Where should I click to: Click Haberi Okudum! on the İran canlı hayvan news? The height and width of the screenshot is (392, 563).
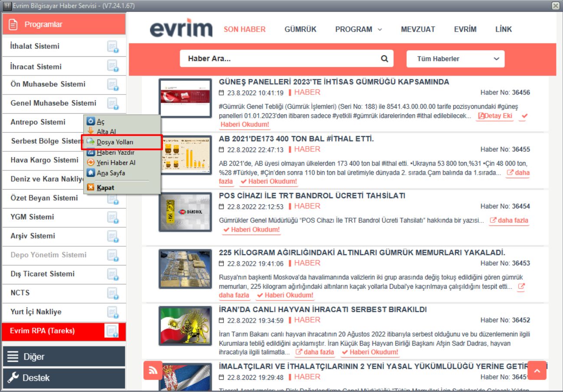(x=370, y=352)
